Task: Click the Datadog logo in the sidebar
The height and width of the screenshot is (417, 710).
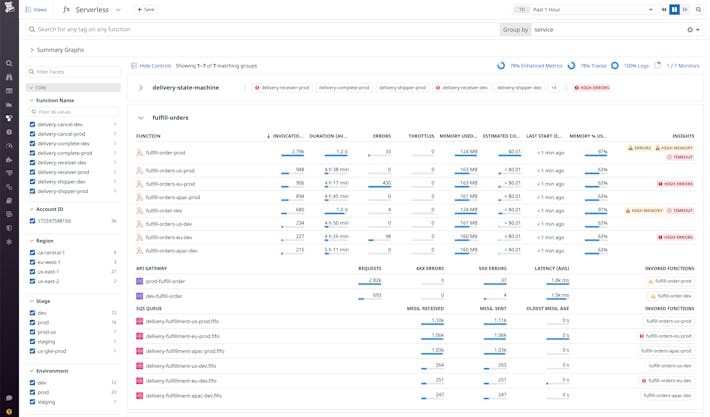Action: pos(9,10)
